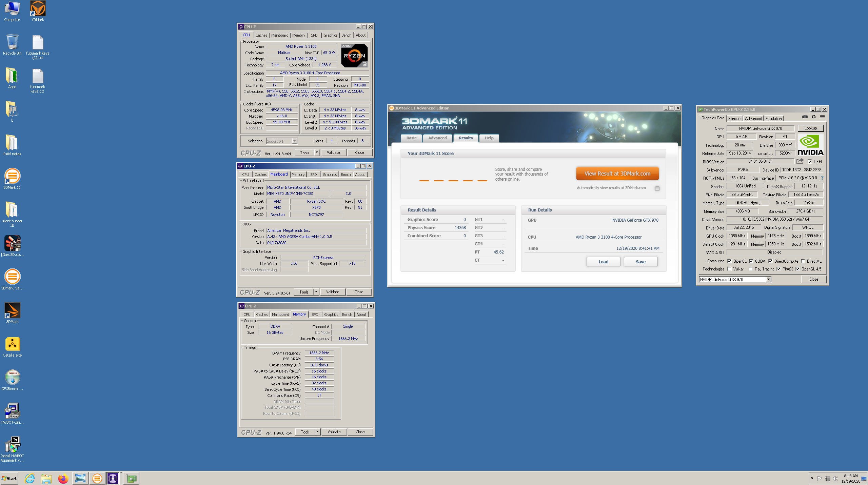Viewport: 868px width, 485px height.
Task: Click the Physics Score value 14368
Action: [460, 228]
